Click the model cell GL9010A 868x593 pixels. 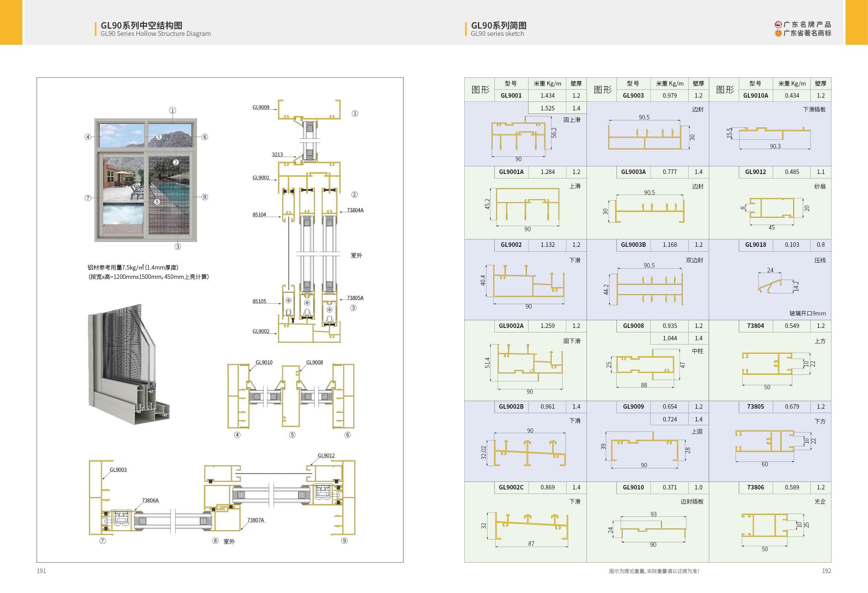click(x=756, y=96)
